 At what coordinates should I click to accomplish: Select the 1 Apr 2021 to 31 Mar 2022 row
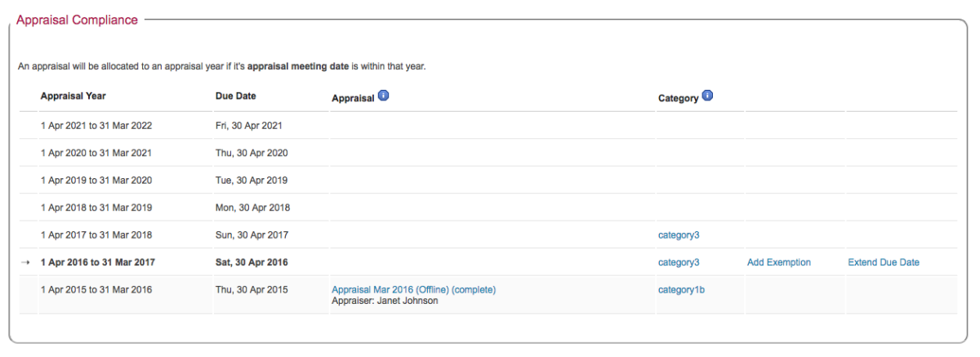point(488,126)
